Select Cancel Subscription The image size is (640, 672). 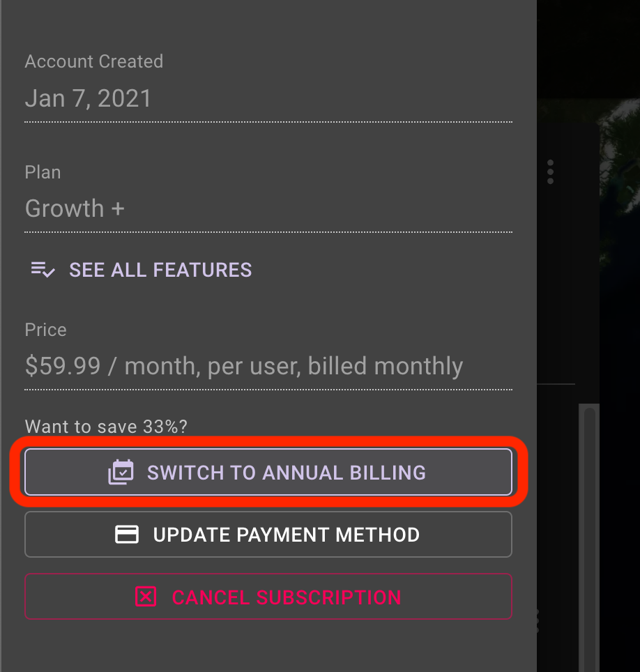268,597
